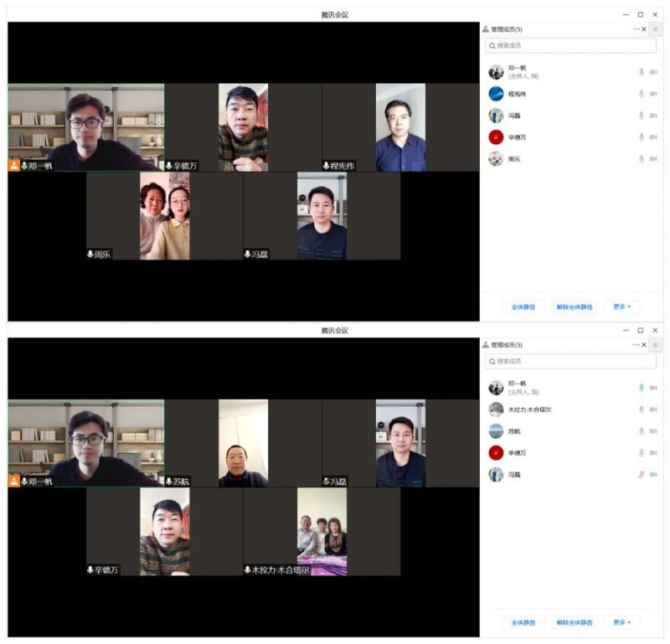Select 周乐's video tile with two people
This screenshot has width=670, height=644.
[164, 216]
